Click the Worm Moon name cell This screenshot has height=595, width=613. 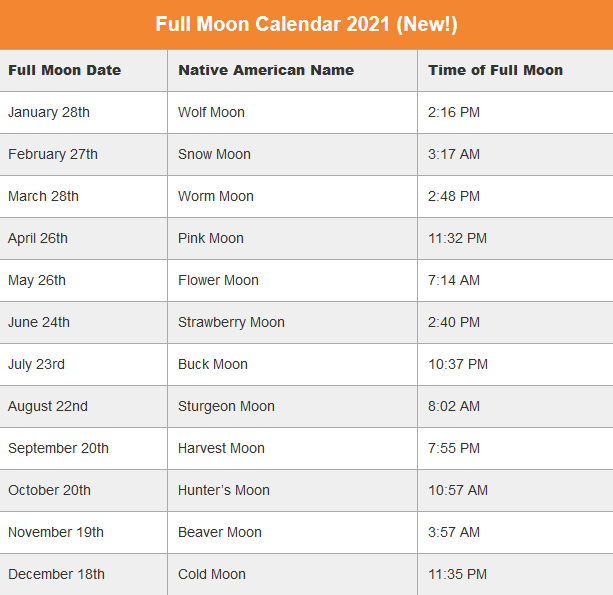click(x=216, y=197)
